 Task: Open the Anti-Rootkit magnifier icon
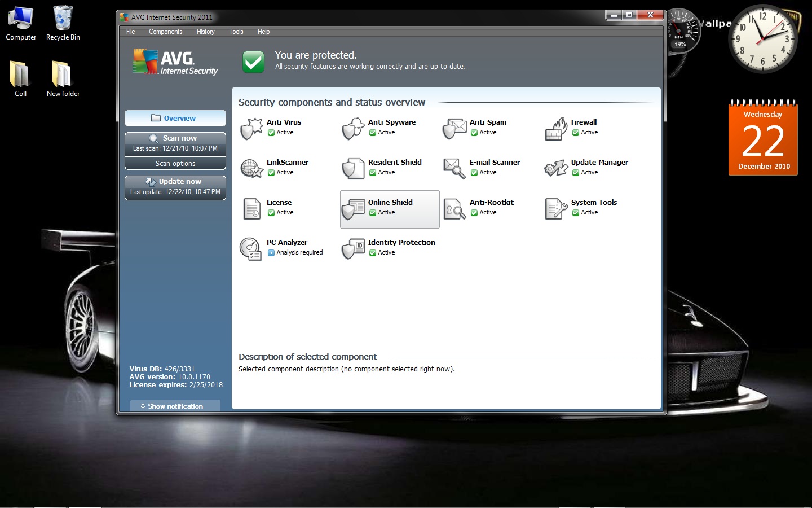[x=454, y=209]
